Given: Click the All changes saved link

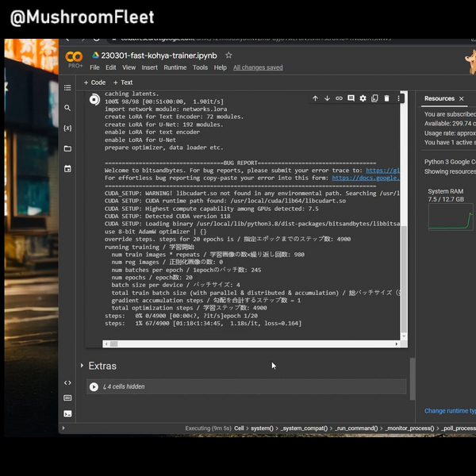Looking at the screenshot, I should pos(258,67).
